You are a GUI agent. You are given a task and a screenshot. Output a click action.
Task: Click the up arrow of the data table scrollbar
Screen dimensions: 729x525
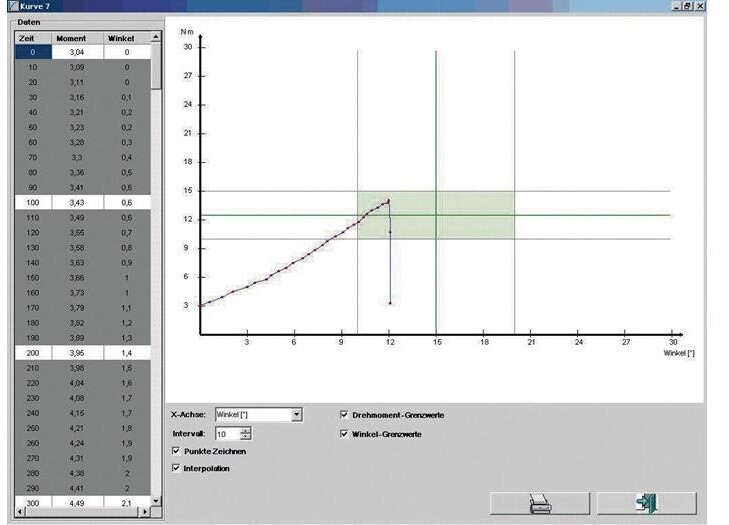tap(156, 38)
